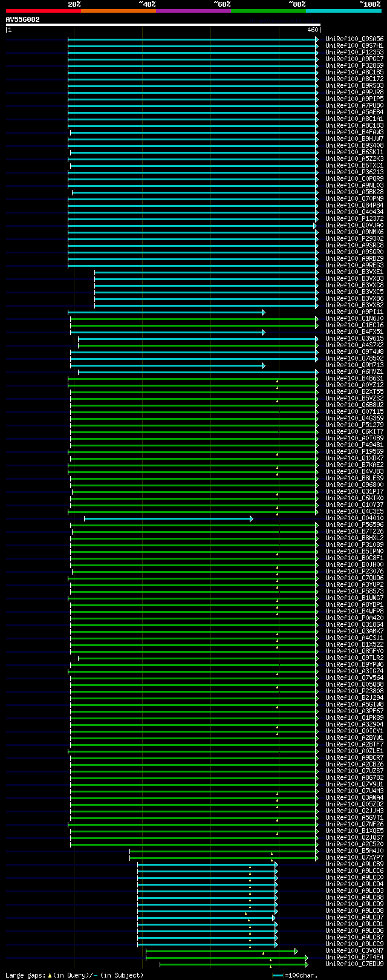Select label UniRef100_C0PQR9
Screen dimensions: 387x980
(354, 178)
